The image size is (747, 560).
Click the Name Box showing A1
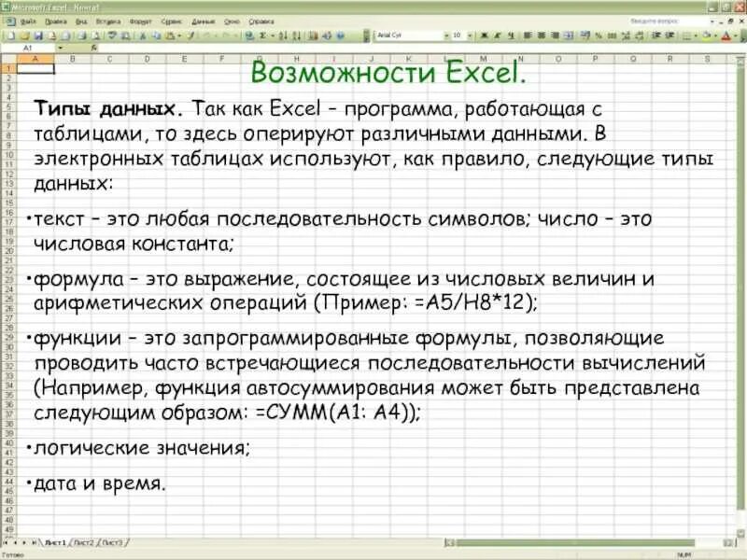tap(28, 48)
